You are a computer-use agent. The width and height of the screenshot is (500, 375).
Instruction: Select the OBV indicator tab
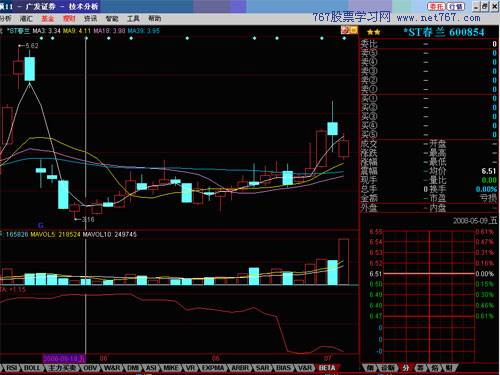pos(90,368)
